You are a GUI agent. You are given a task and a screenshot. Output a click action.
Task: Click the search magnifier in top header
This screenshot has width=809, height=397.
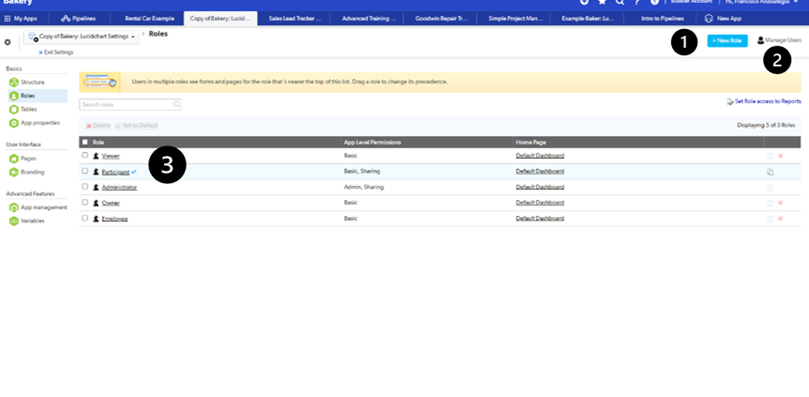coord(620,2)
